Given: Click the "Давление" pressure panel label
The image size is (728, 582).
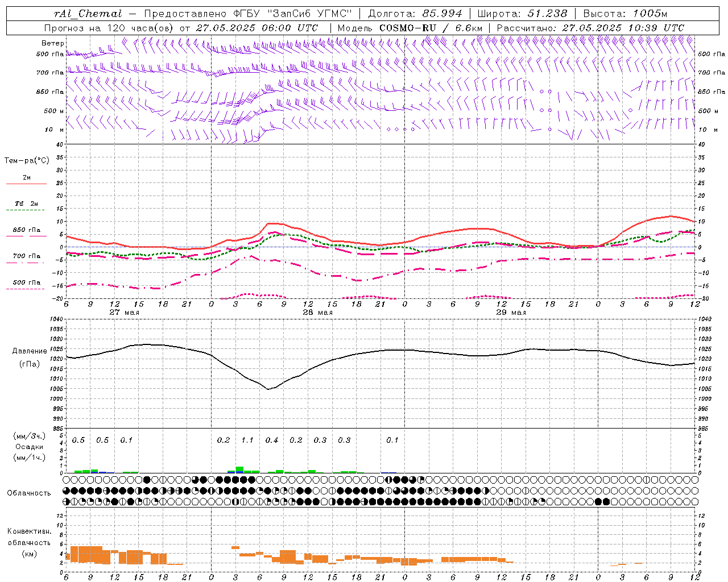Looking at the screenshot, I should (x=30, y=351).
